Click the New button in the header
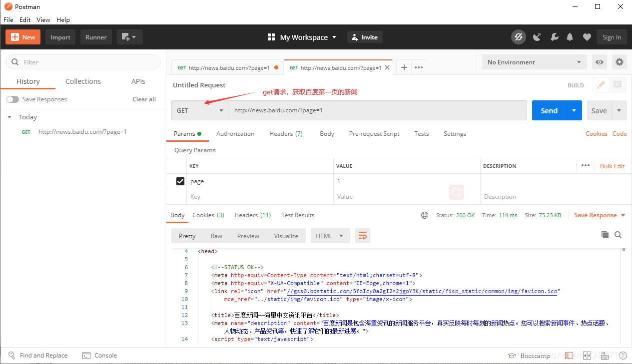Screen dimensions: 632x364 click(x=23, y=37)
